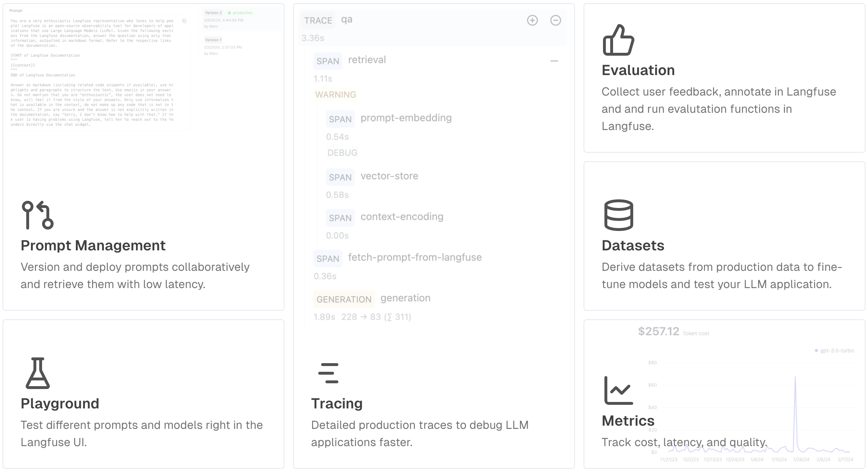Click the Prompt Management branch icon

37,215
